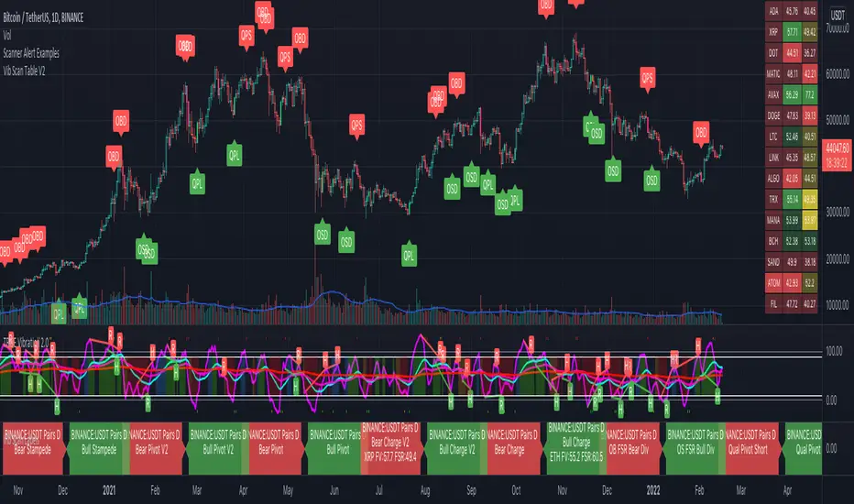Click the OSD marker below early January 2022 candles
854x504 pixels.
tap(651, 180)
